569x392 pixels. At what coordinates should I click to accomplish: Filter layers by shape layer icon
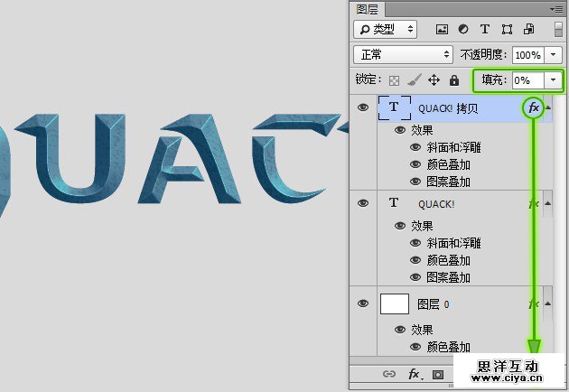point(507,30)
